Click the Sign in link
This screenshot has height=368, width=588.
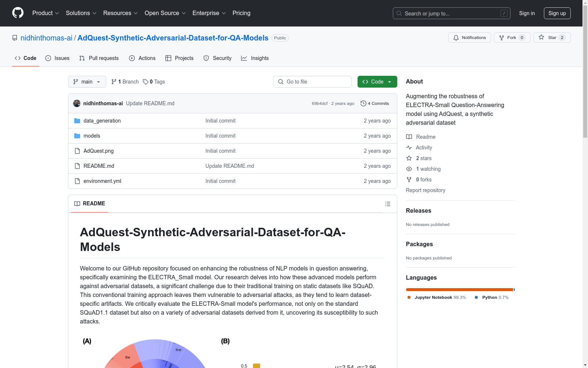click(x=527, y=13)
